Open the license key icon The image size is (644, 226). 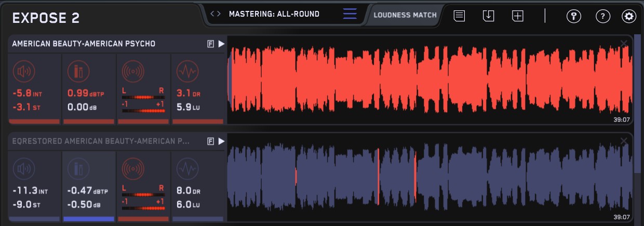click(573, 16)
